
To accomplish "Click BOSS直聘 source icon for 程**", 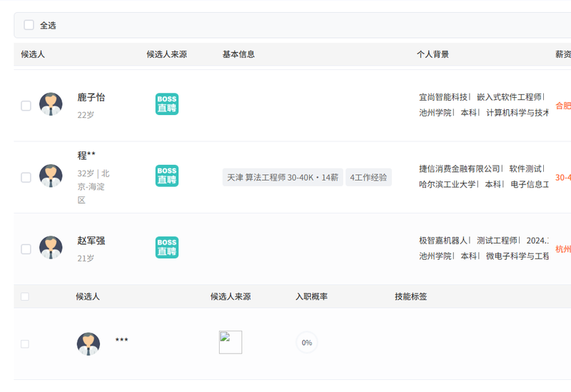I will click(167, 176).
